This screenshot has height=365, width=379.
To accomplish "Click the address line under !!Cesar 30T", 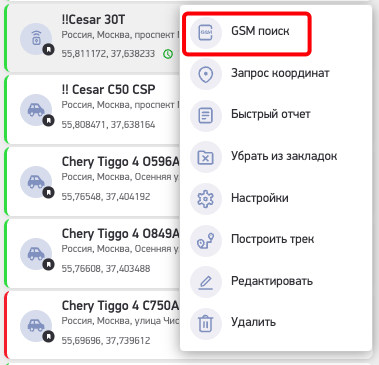I will point(120,35).
